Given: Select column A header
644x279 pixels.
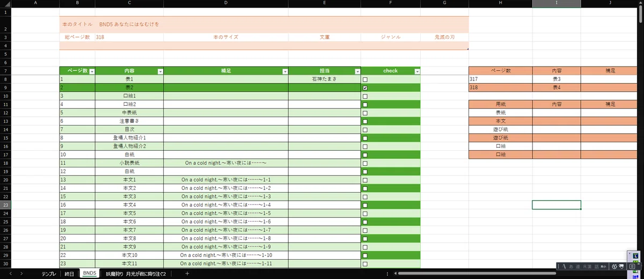Looking at the screenshot, I should (35, 4).
